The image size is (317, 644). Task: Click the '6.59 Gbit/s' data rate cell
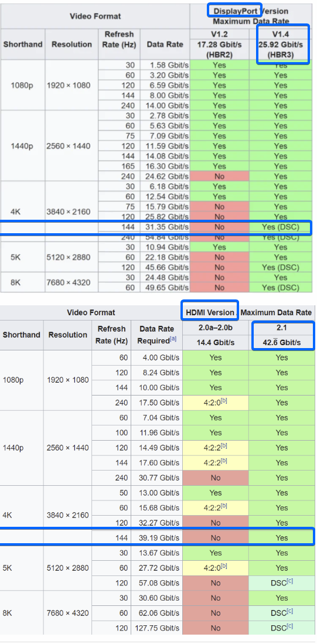click(x=165, y=85)
